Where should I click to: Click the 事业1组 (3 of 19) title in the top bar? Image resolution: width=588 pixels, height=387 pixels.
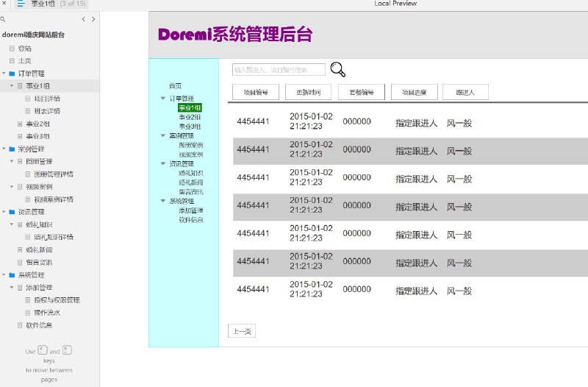tap(59, 4)
